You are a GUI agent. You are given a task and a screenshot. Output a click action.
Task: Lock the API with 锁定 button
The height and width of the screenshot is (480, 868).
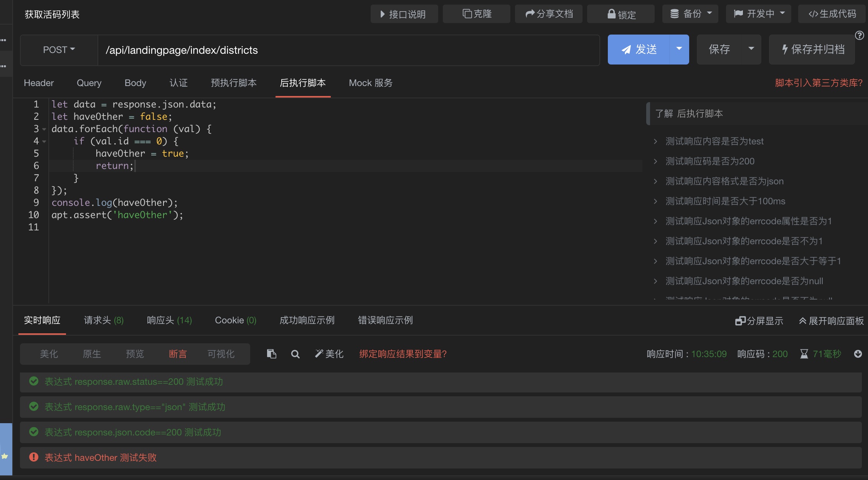coord(621,14)
